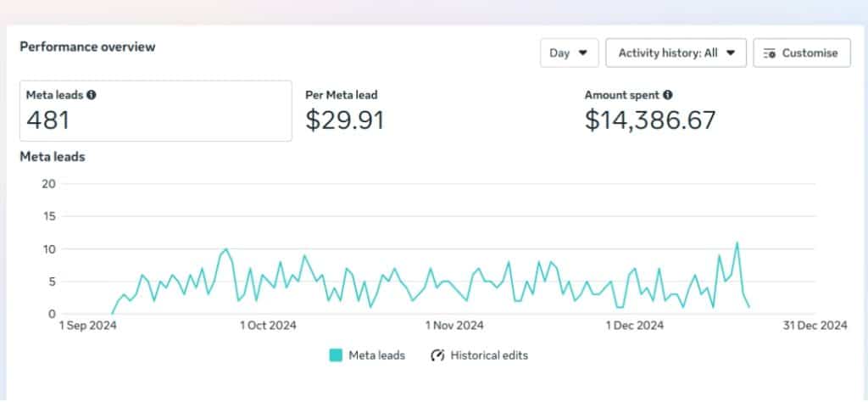Click the 1 Nov 2024 axis label
868x402 pixels.
pos(454,325)
